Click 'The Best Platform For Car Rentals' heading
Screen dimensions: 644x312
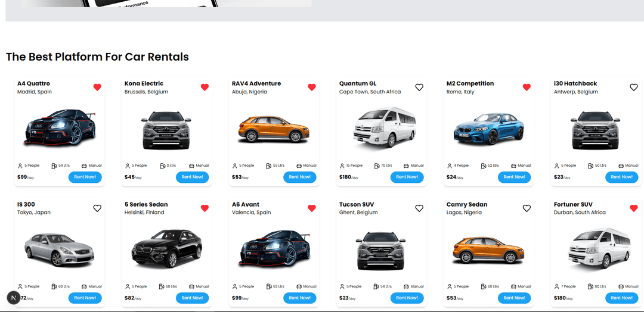pyautogui.click(x=97, y=57)
